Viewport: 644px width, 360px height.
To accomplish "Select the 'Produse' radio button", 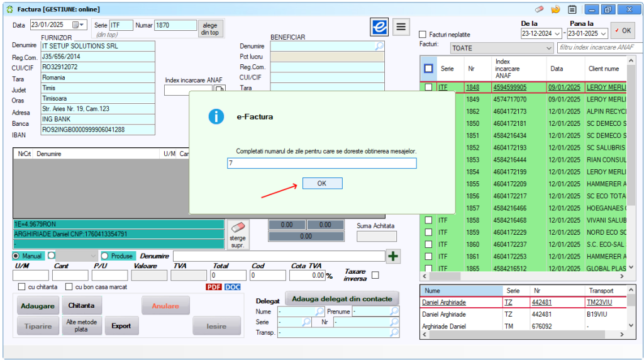I will coord(105,256).
